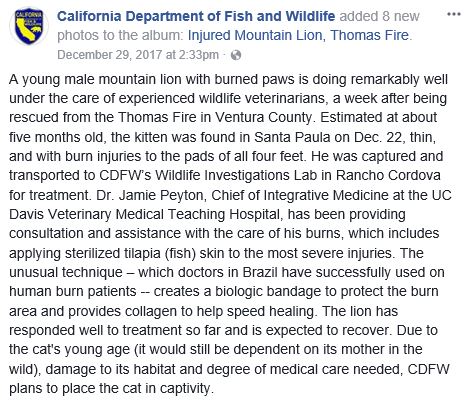The height and width of the screenshot is (407, 468).
Task: Click the word 'Brazil' in the post
Action: [260, 272]
